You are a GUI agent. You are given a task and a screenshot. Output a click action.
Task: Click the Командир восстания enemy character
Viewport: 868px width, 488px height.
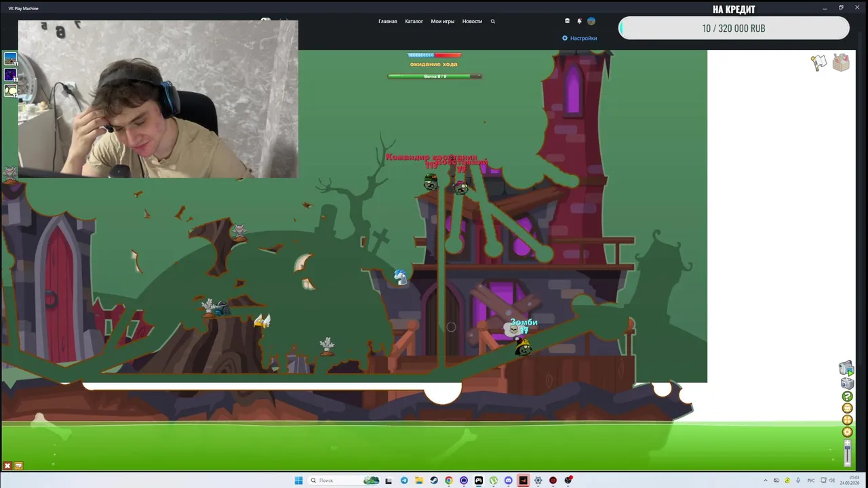pyautogui.click(x=431, y=182)
